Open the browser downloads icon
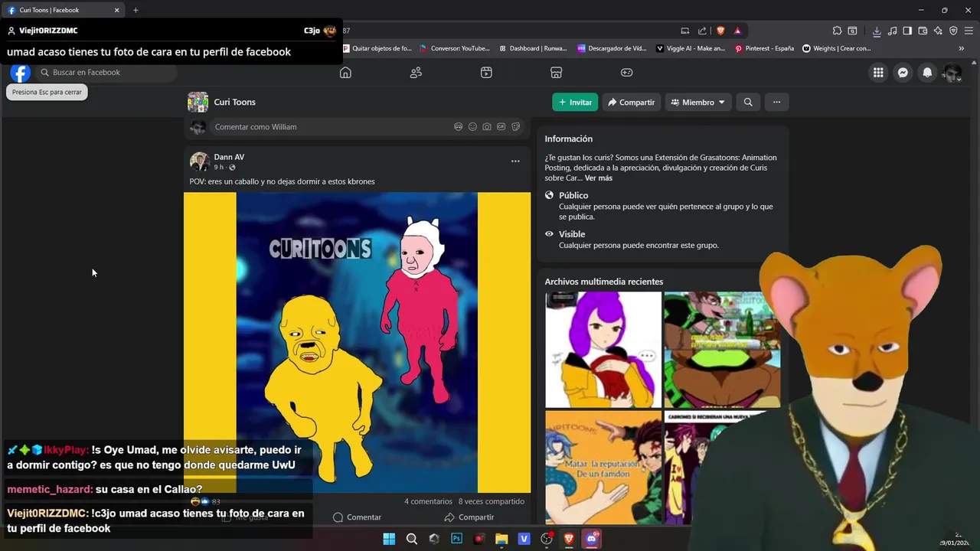Image resolution: width=980 pixels, height=551 pixels. (877, 31)
